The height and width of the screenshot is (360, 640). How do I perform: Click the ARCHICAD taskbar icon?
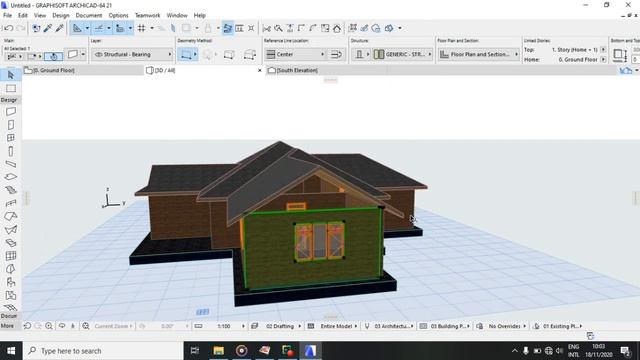coord(310,351)
